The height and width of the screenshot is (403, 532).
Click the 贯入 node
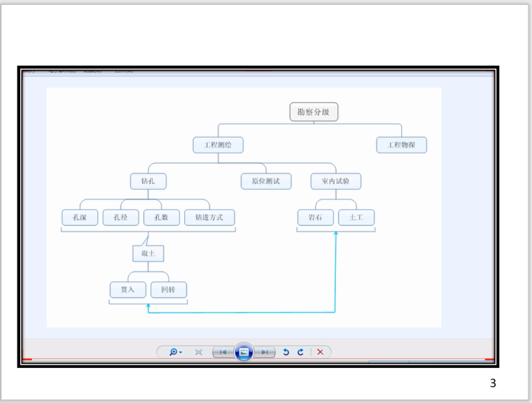click(128, 289)
